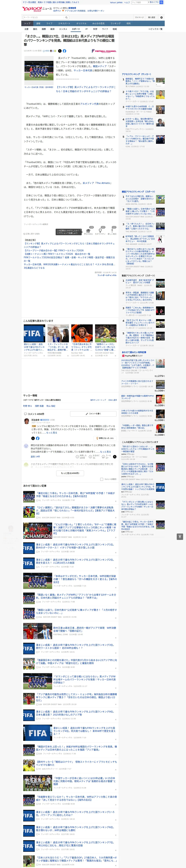Select the エキスパート tab
The height and width of the screenshot is (868, 186).
click(64, 24)
